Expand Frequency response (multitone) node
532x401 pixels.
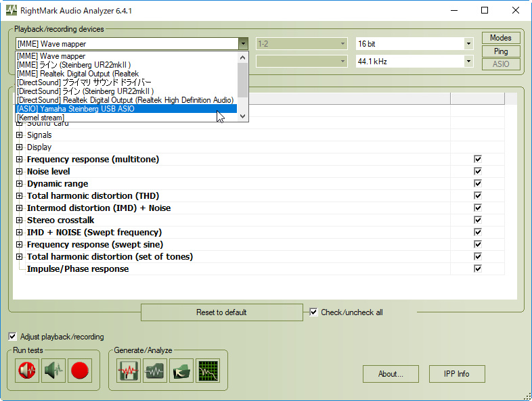20,160
